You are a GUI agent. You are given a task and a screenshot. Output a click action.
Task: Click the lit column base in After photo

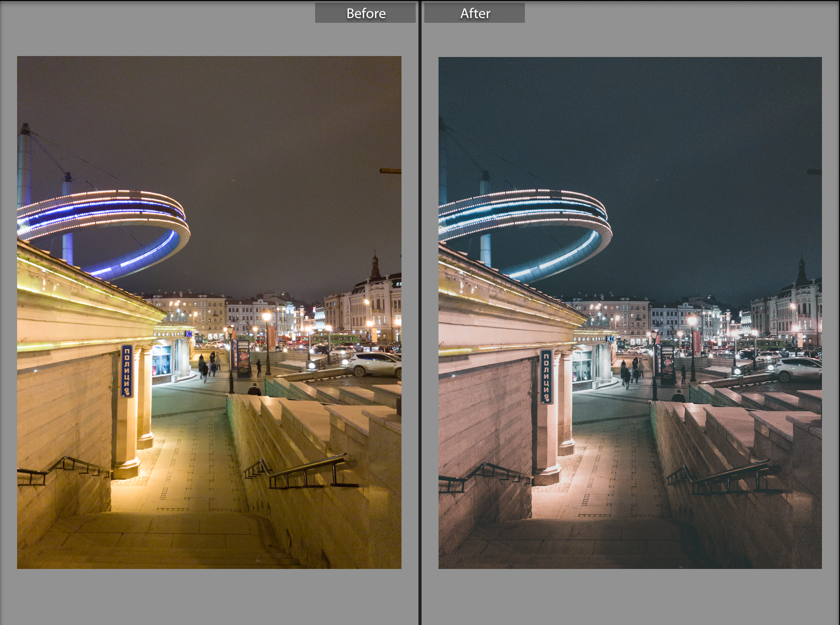coord(547,476)
